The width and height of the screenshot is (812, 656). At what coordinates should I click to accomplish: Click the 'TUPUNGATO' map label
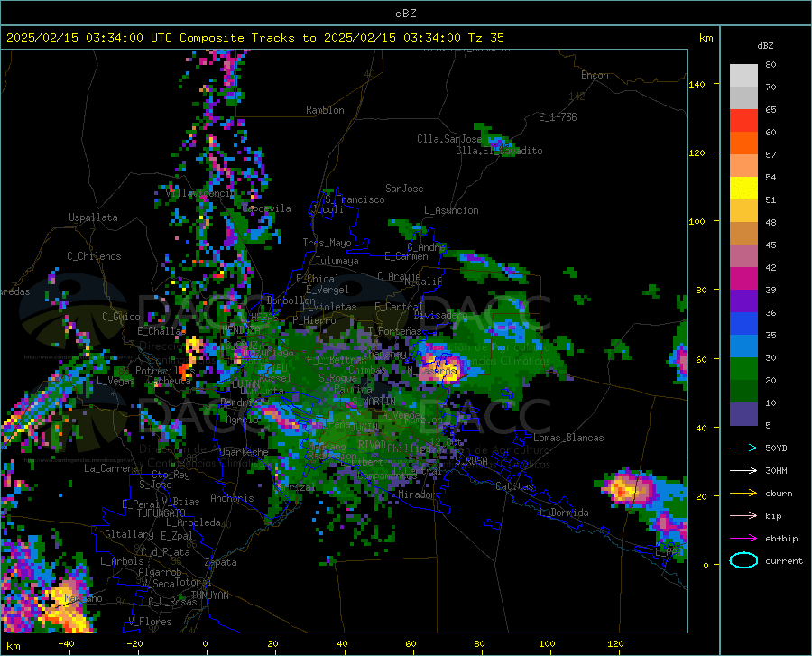161,513
